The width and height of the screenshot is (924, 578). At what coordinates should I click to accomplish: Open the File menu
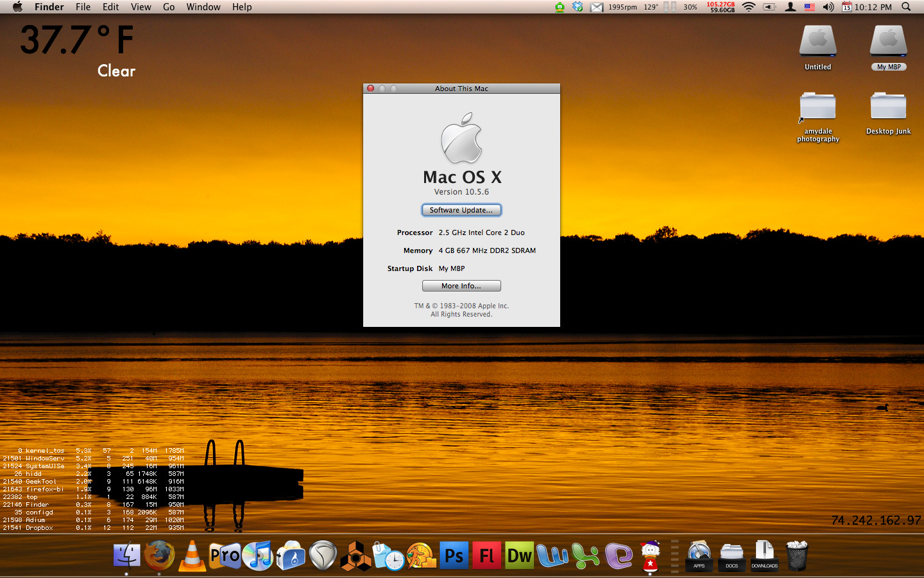point(83,7)
